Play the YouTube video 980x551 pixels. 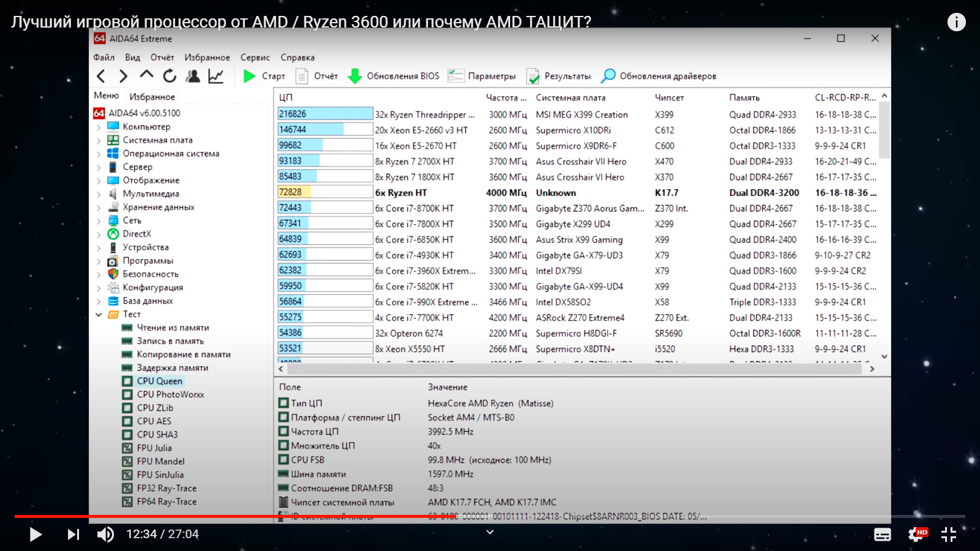click(x=36, y=534)
